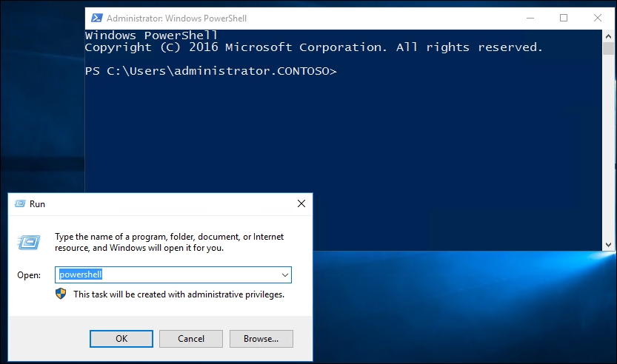The image size is (617, 364).
Task: Click the Open input field containing powershell
Action: tap(173, 274)
